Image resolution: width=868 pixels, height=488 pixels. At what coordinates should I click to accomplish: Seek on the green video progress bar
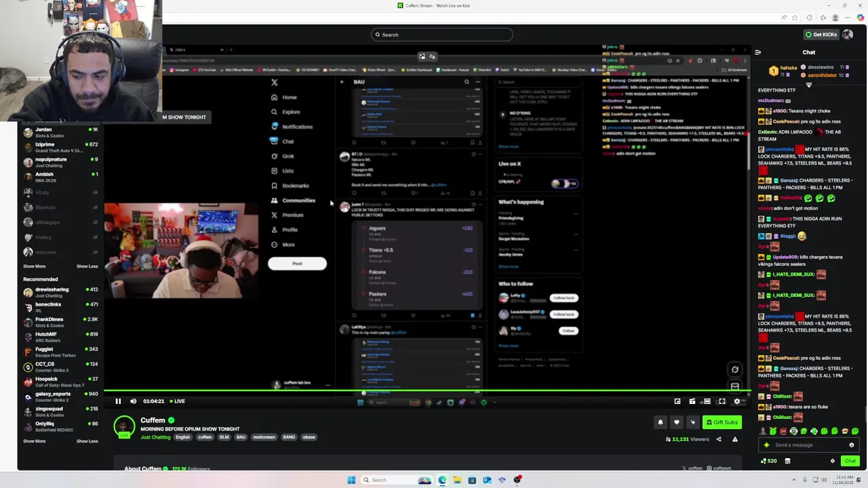(427, 391)
